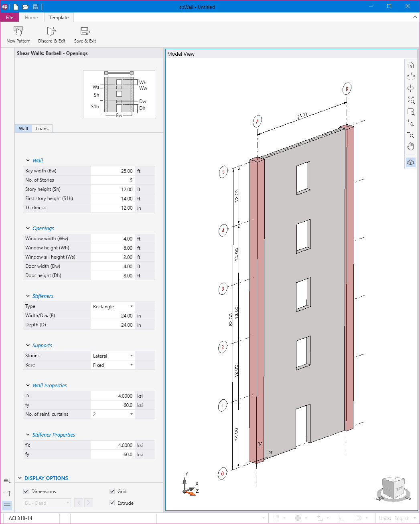Click the zoom extents icon

pyautogui.click(x=411, y=100)
